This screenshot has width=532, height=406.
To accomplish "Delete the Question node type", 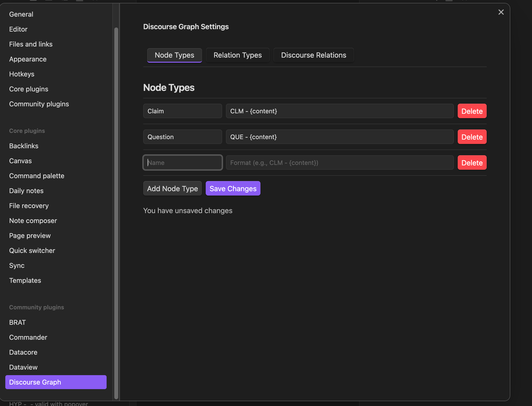I will (x=471, y=136).
